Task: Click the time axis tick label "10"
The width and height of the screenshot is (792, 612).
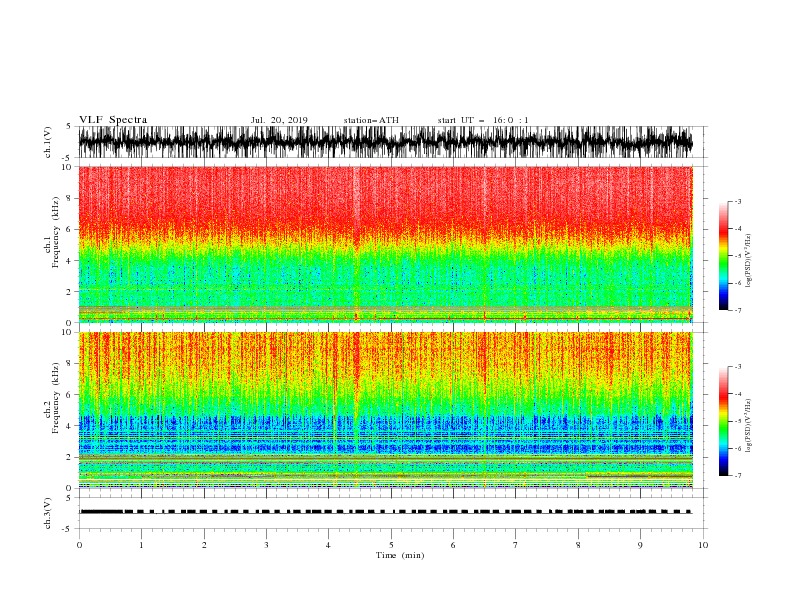Action: point(703,545)
